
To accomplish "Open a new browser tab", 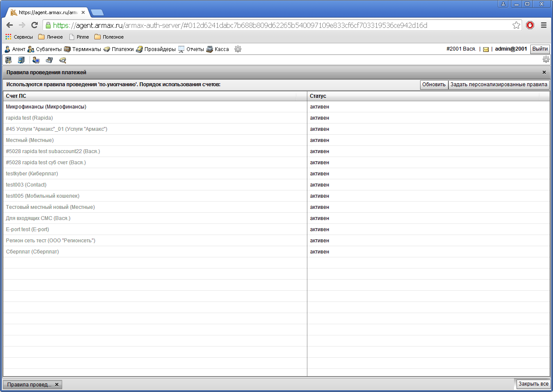I will tap(97, 12).
